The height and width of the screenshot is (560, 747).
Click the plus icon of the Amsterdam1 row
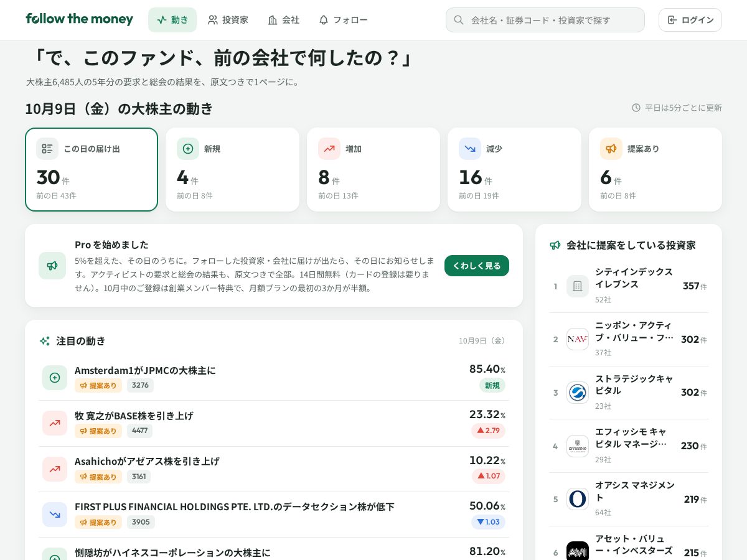coord(55,378)
